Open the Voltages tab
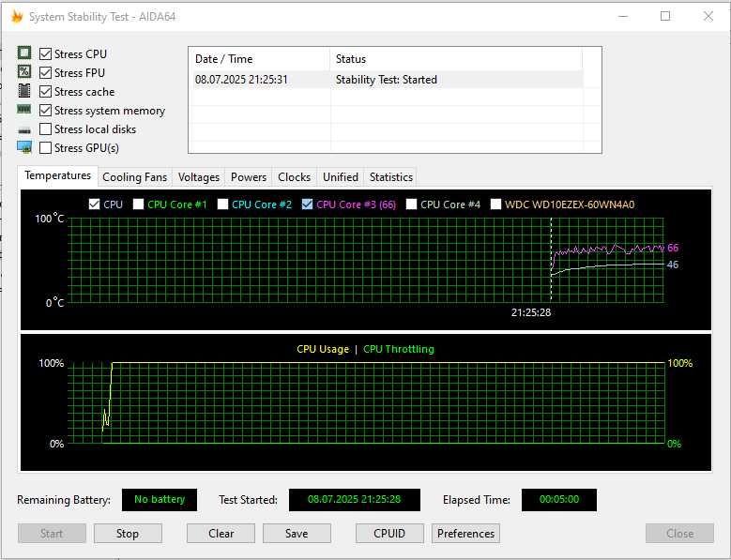Viewport: 731px width, 560px height. (x=199, y=177)
